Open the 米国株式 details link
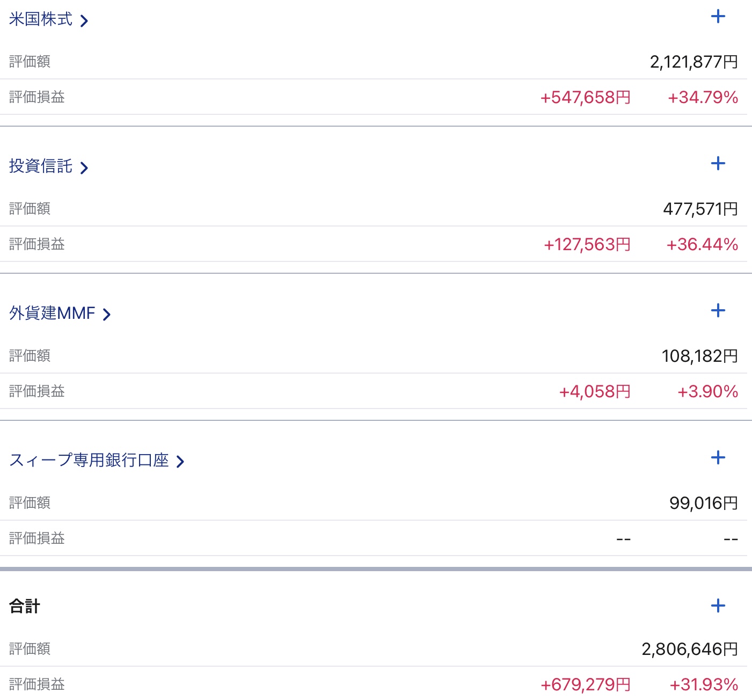The image size is (752, 700). point(48,20)
